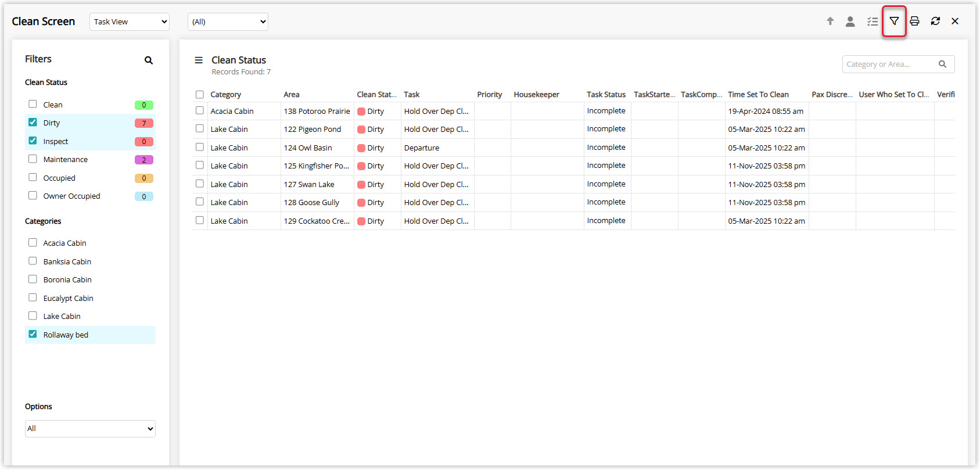
Task: Untick the Dirty status filter checkbox
Action: (33, 122)
